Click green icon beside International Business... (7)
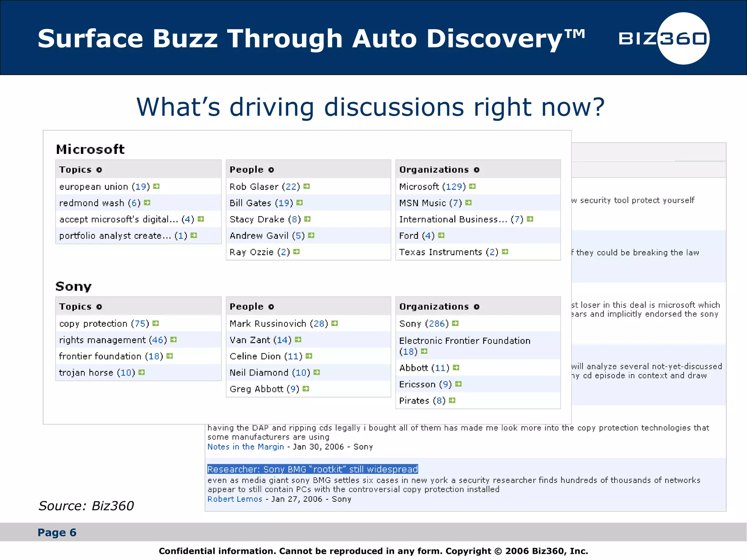The width and height of the screenshot is (747, 560). click(x=530, y=219)
